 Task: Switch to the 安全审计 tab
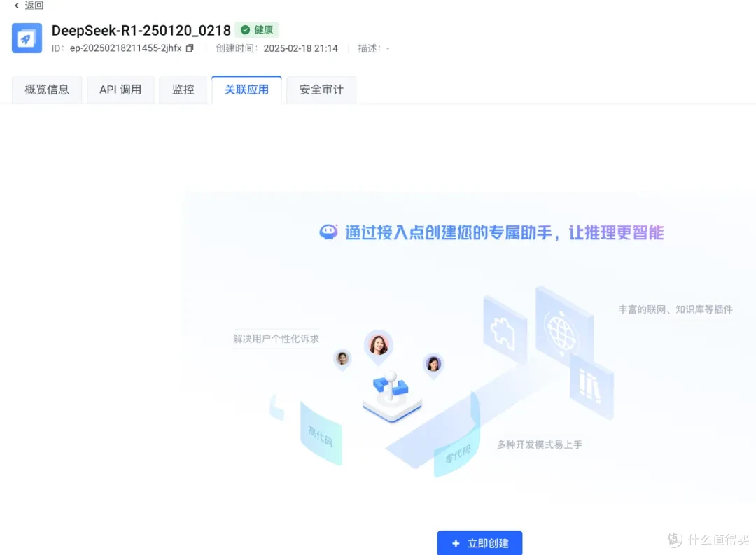pyautogui.click(x=321, y=90)
